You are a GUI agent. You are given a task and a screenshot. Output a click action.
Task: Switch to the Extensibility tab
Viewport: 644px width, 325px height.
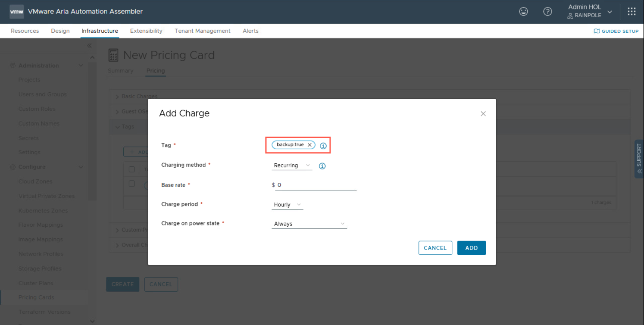click(146, 31)
